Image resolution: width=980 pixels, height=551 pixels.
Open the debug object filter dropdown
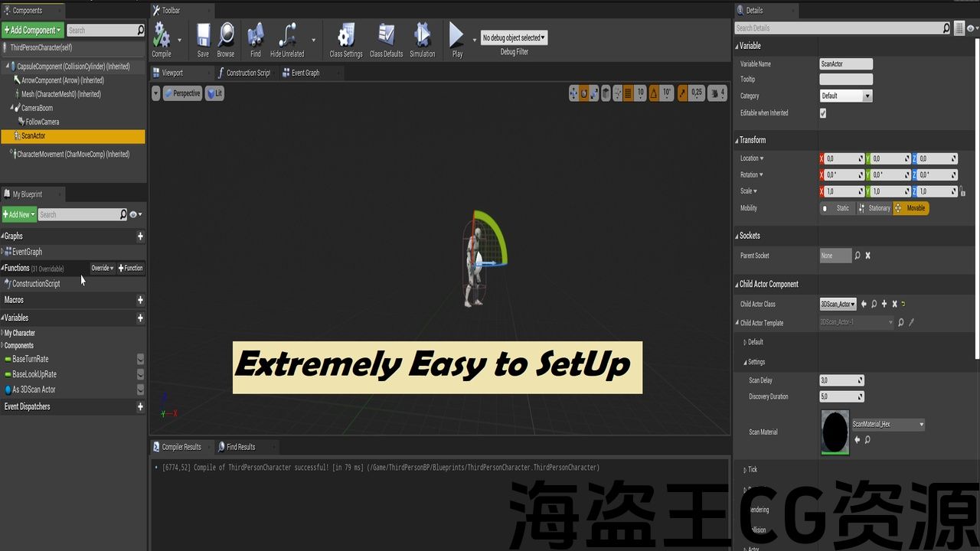point(514,37)
